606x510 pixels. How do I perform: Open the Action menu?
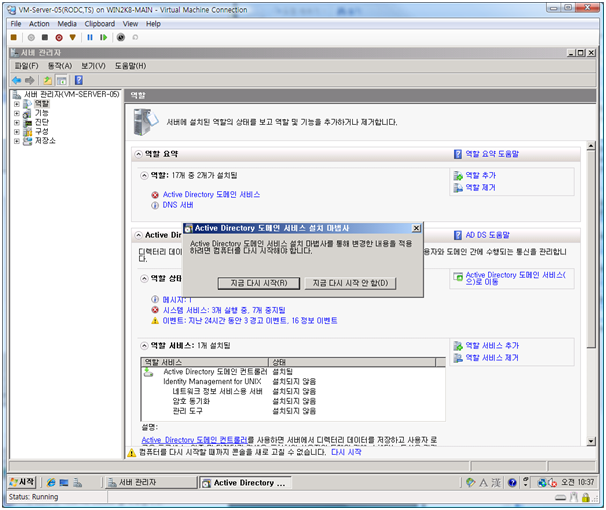39,24
